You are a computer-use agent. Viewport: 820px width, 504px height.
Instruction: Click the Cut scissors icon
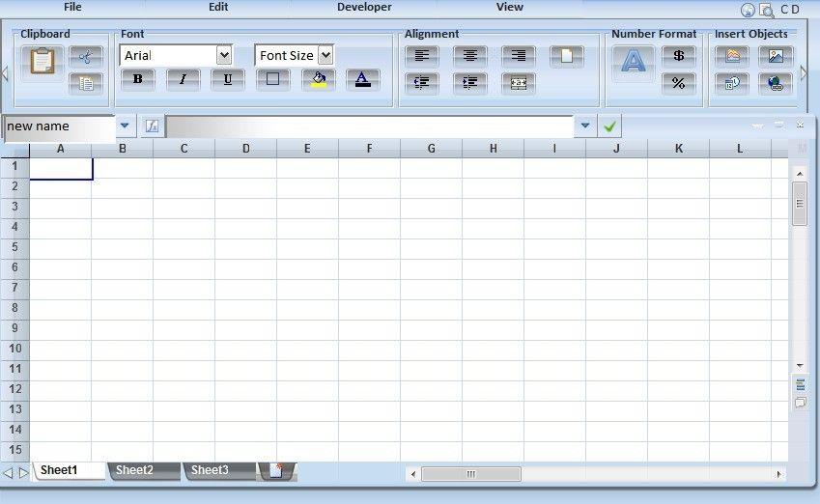tap(86, 57)
